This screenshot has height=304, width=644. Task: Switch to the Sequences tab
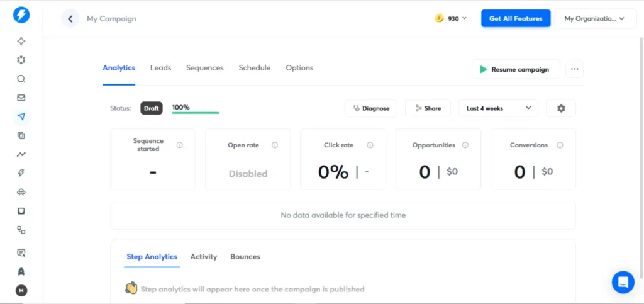point(205,68)
